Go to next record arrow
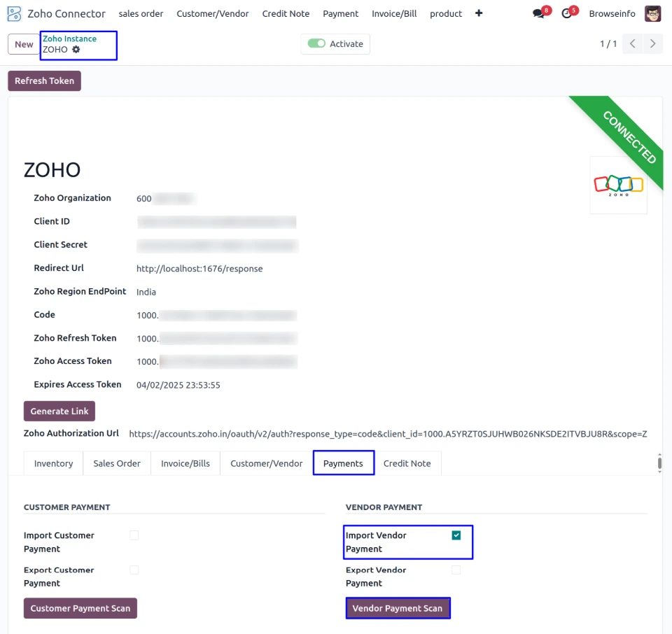The width and height of the screenshot is (672, 634). click(652, 44)
